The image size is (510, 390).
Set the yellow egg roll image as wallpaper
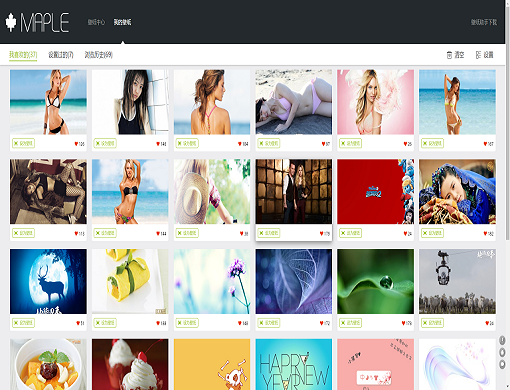(x=105, y=323)
